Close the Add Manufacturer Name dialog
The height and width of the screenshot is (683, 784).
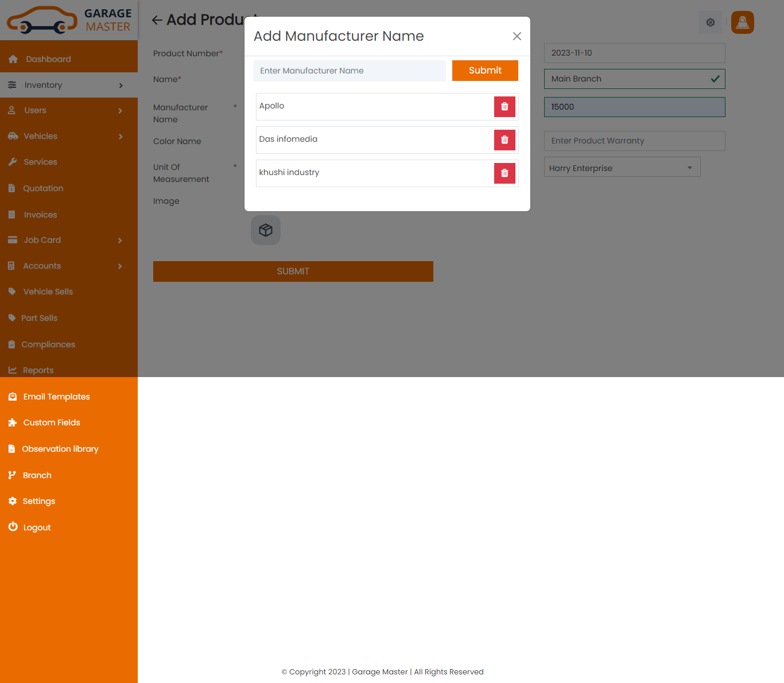tap(517, 36)
